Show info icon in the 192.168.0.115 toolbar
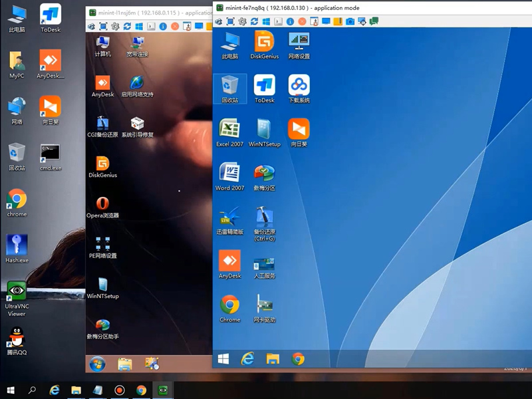This screenshot has height=399, width=532. (x=163, y=26)
